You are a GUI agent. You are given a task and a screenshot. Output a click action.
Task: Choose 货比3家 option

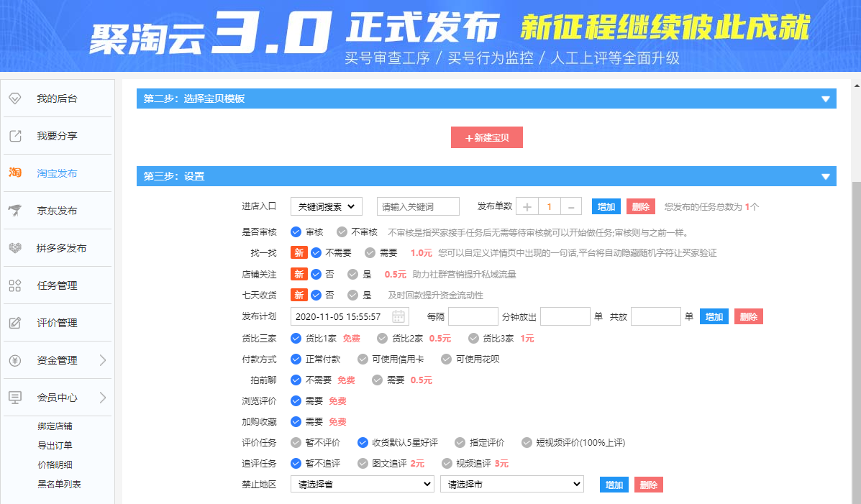(x=473, y=338)
